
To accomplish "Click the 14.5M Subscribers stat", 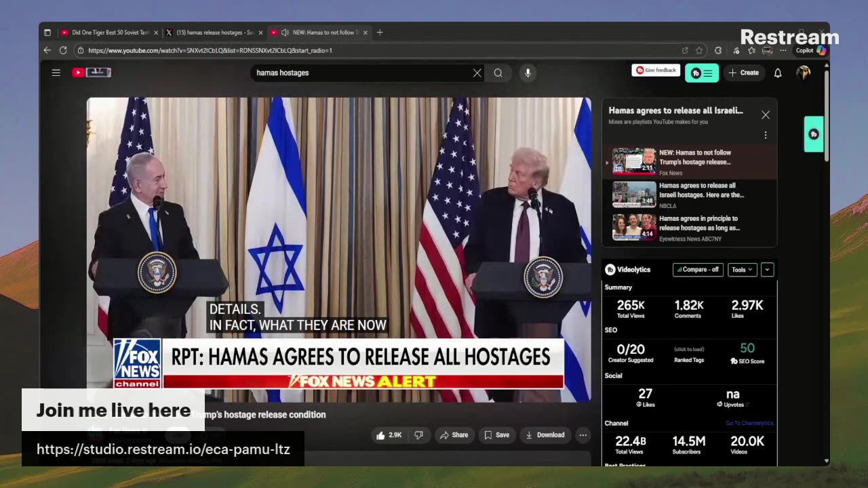I will (689, 445).
